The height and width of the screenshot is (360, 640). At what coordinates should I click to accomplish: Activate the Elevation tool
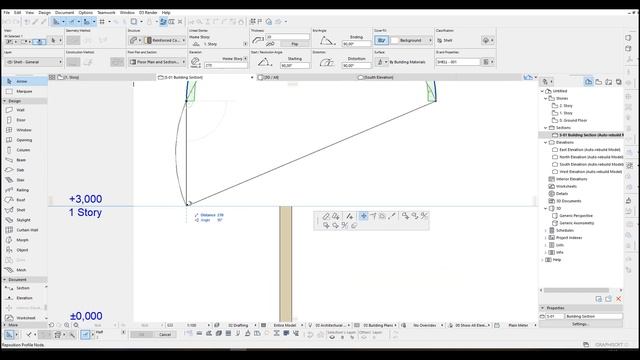click(24, 298)
